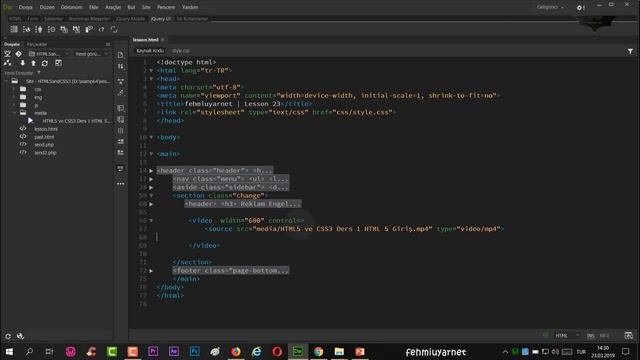The image size is (640, 360).
Task: Expand the img folder
Action: click(x=14, y=97)
